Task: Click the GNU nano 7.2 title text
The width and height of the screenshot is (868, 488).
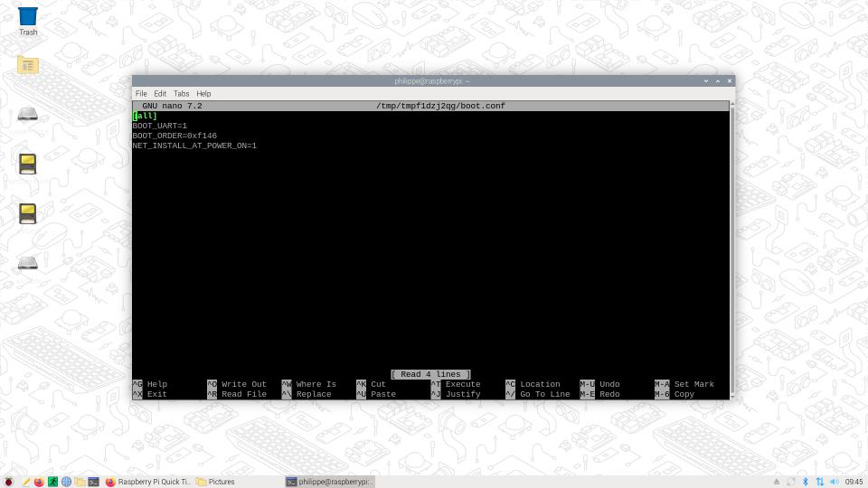Action: tap(172, 106)
